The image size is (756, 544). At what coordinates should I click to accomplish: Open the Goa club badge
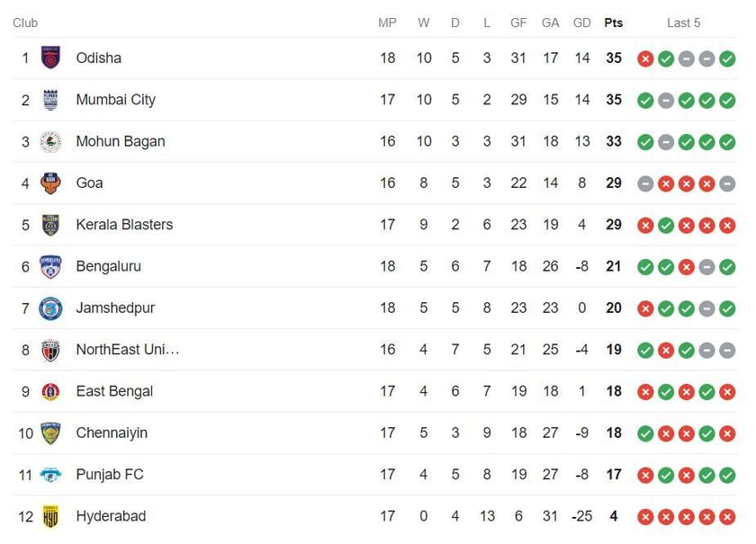(x=50, y=183)
